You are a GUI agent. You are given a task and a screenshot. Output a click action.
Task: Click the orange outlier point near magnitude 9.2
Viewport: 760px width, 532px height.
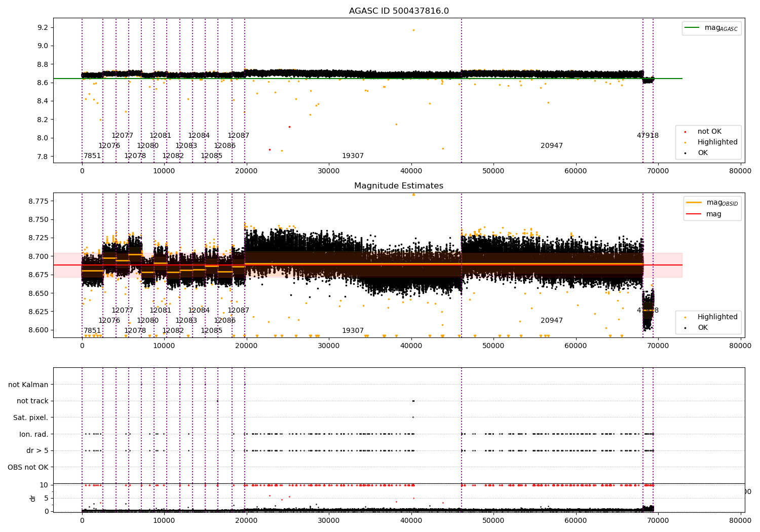[413, 30]
